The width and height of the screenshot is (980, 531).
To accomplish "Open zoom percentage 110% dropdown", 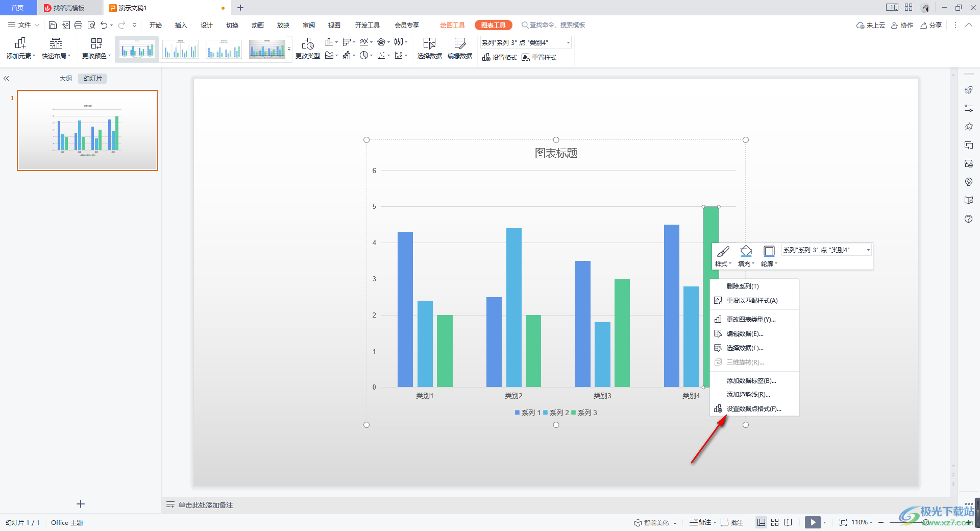I will (x=862, y=522).
